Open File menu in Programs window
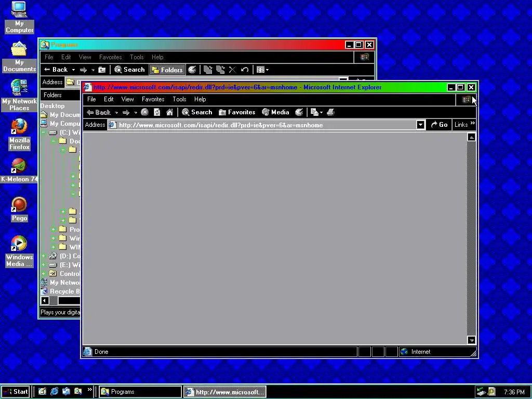 [x=49, y=57]
